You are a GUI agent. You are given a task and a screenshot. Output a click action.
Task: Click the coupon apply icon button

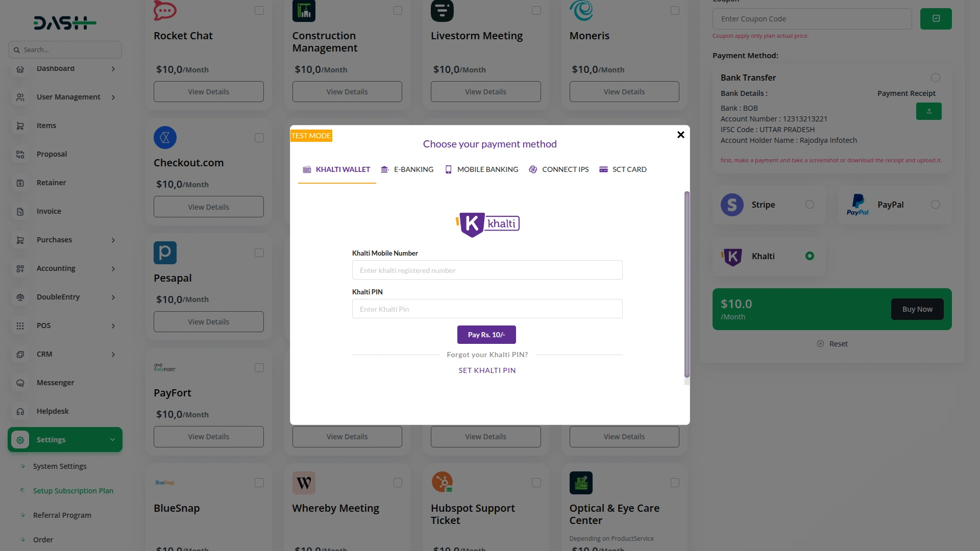[936, 19]
